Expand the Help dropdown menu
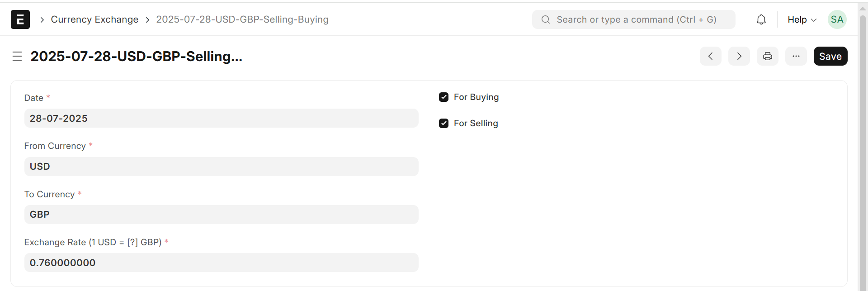The height and width of the screenshot is (291, 868). (x=802, y=19)
